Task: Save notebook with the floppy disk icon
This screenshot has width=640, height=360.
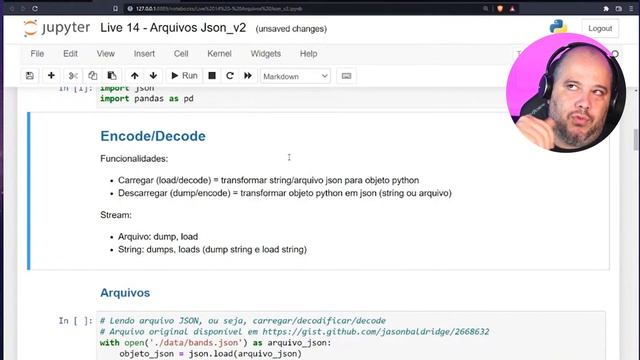Action: coord(30,76)
